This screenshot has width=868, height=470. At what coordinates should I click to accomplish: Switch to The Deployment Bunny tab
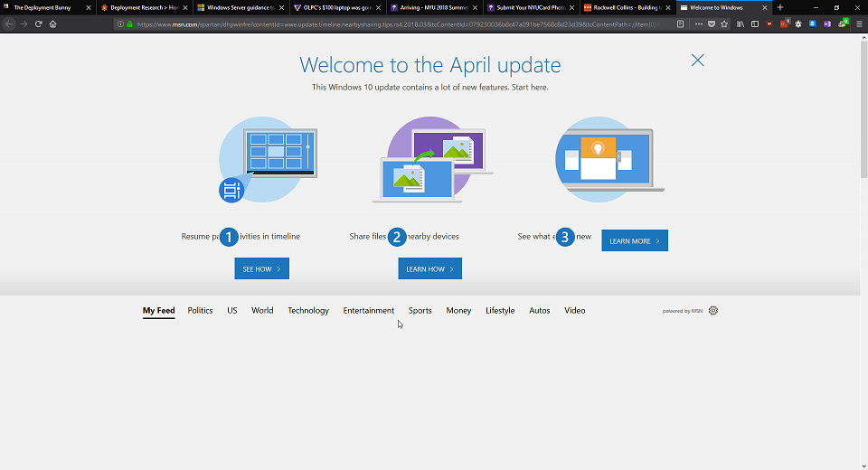(x=47, y=8)
